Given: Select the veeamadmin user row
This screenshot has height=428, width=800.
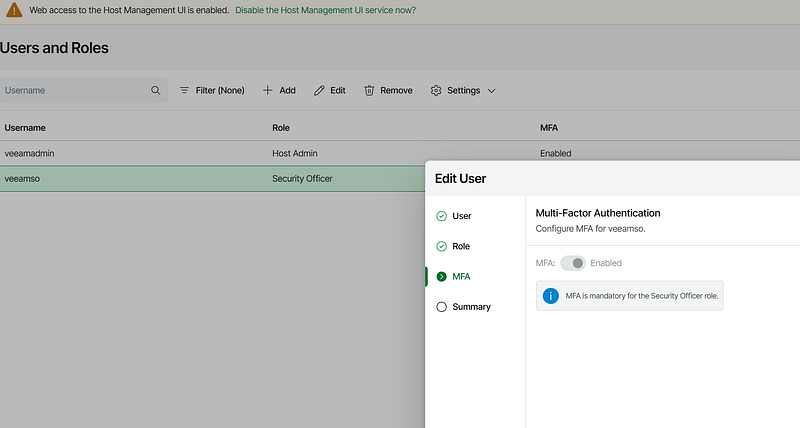Looking at the screenshot, I should [200, 153].
